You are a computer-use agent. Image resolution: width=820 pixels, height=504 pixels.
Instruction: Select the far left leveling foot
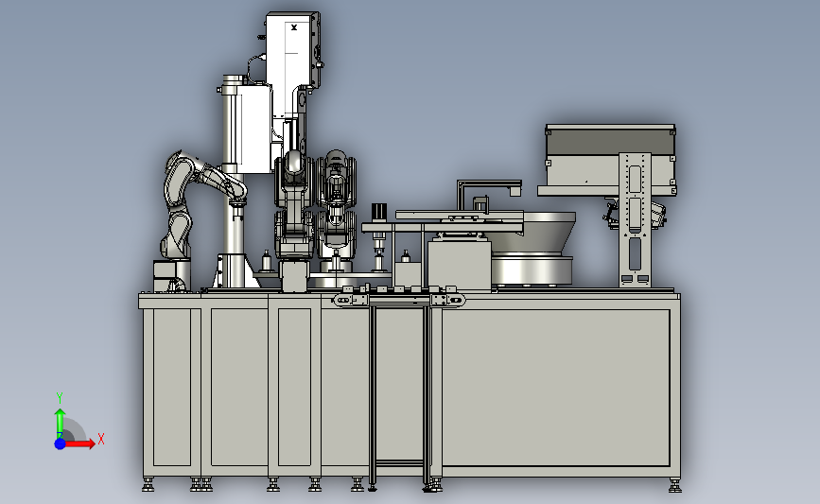pos(148,485)
